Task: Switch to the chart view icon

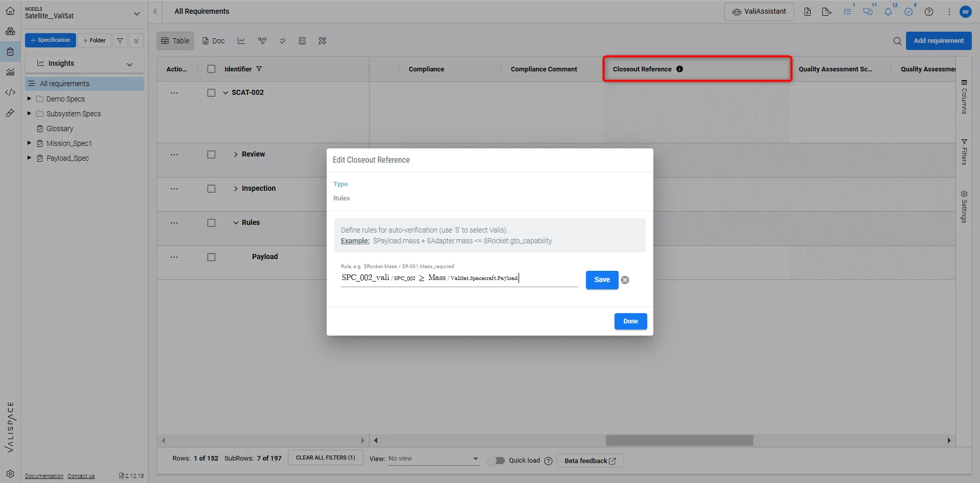Action: click(241, 41)
